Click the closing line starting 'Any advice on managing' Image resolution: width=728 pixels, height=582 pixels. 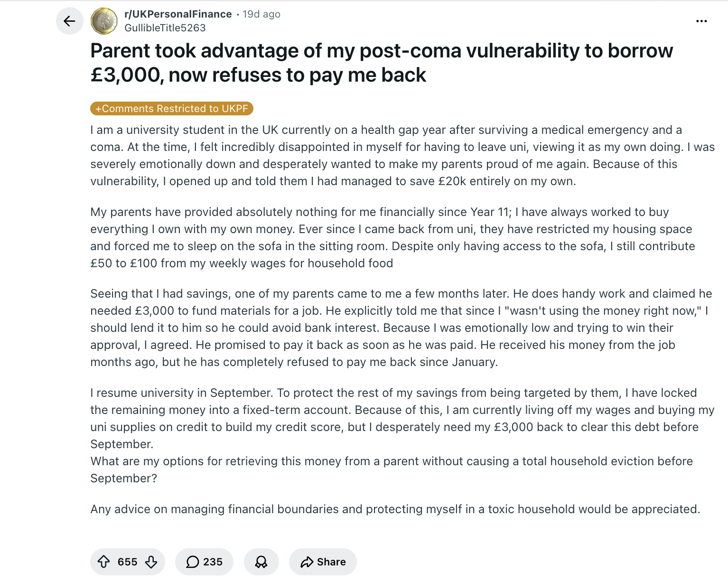pos(395,509)
